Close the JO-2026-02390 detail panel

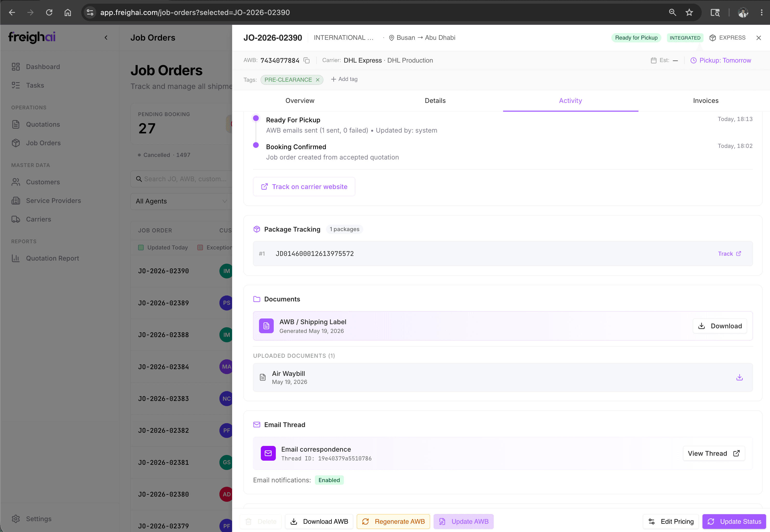[x=758, y=38]
